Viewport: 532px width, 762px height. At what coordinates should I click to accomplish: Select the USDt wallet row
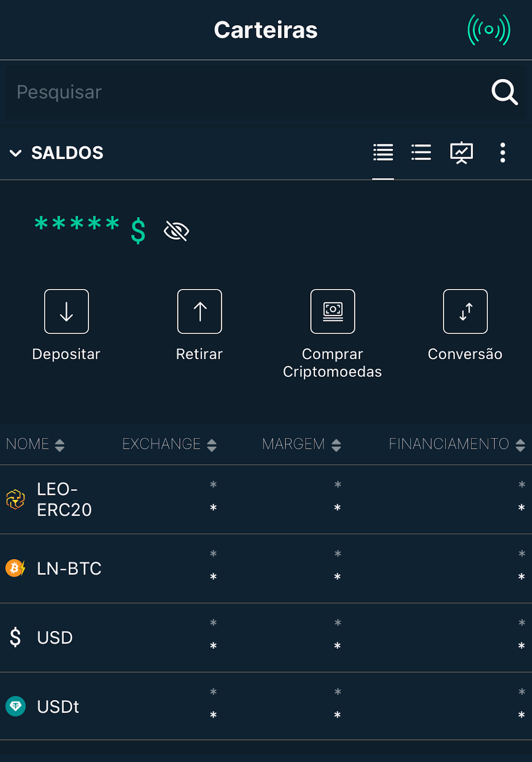point(266,706)
